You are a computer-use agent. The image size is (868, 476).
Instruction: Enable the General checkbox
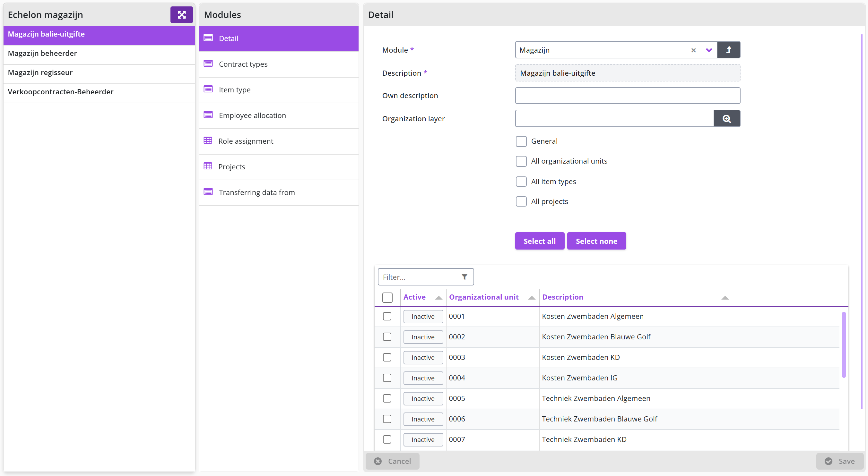pyautogui.click(x=521, y=141)
